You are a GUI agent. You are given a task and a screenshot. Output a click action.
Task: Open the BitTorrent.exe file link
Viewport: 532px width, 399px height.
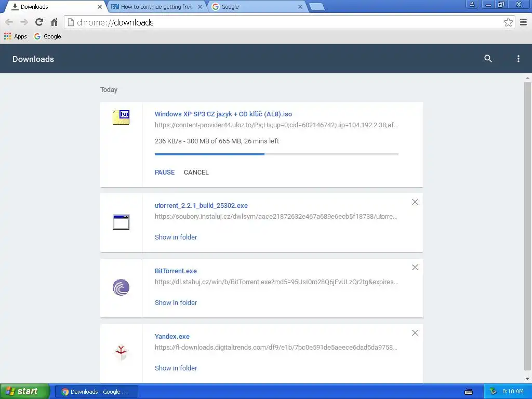[176, 271]
